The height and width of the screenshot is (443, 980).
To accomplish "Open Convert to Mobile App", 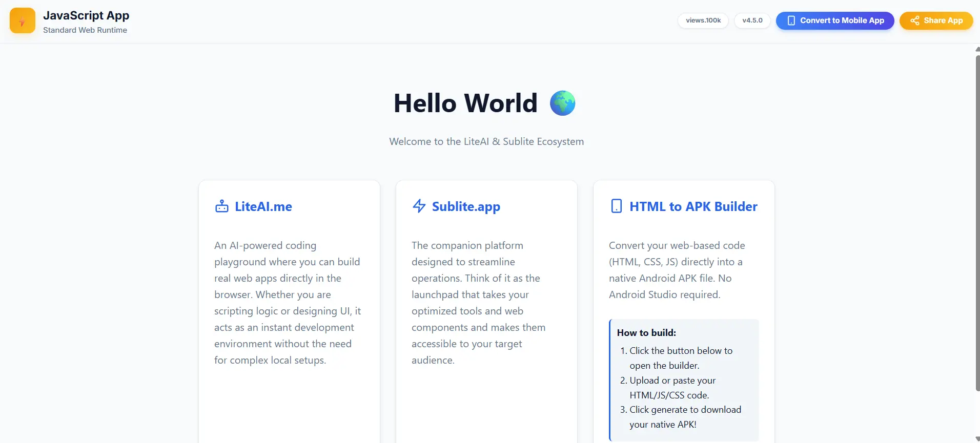I will coord(835,20).
